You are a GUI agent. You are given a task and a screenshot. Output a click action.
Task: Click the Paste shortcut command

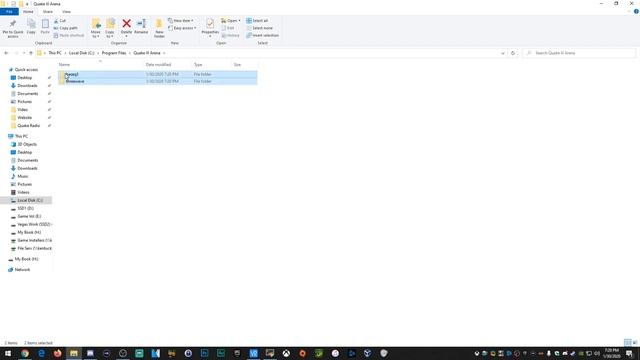coord(69,36)
